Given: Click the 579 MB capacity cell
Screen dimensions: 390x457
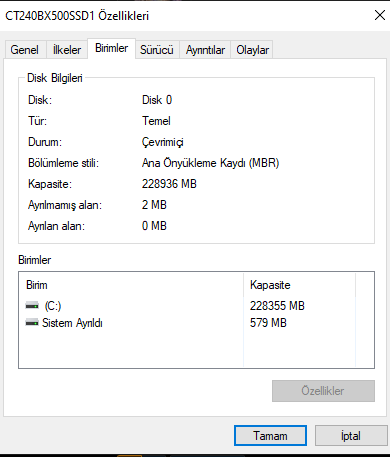Looking at the screenshot, I should point(268,323).
